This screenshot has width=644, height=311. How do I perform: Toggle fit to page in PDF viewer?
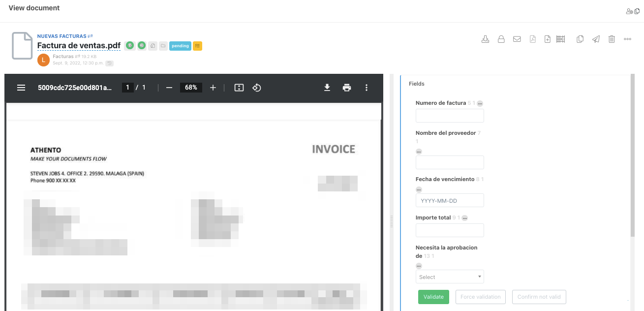(239, 88)
